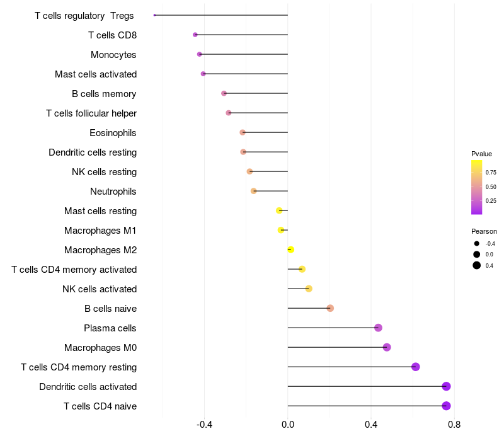Click the T cells CD4 memory resting dot

point(416,367)
